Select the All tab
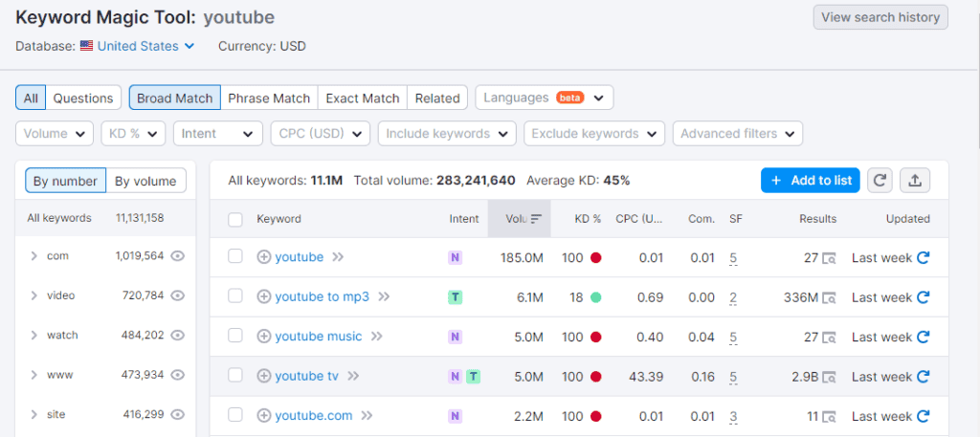The width and height of the screenshot is (980, 437). point(31,98)
